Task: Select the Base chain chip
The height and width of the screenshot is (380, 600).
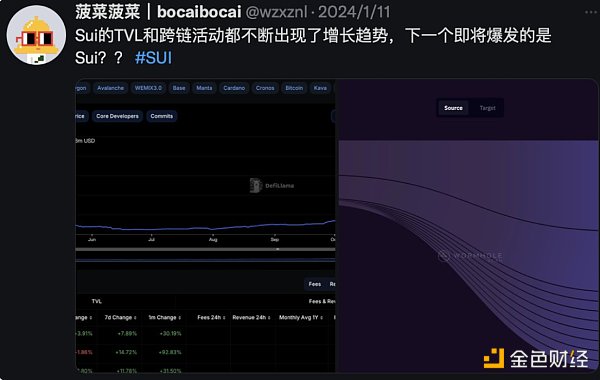Action: click(179, 88)
